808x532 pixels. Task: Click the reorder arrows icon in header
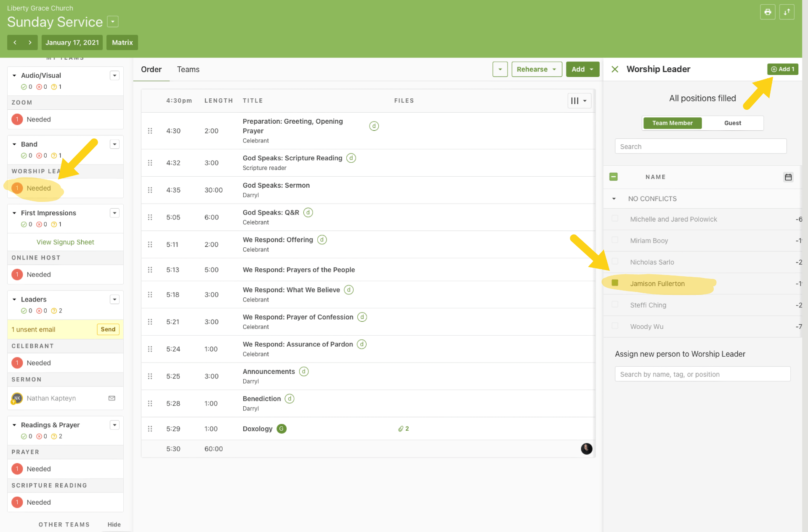[x=787, y=12]
